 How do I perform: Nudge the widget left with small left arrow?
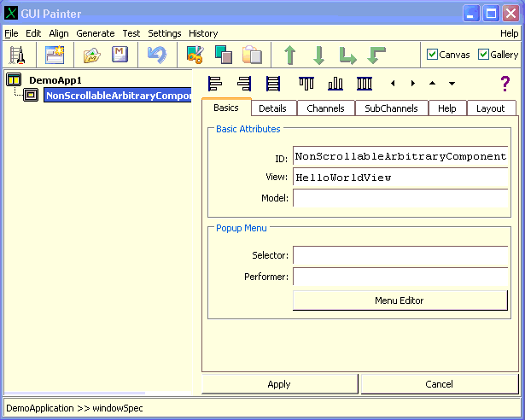(393, 83)
